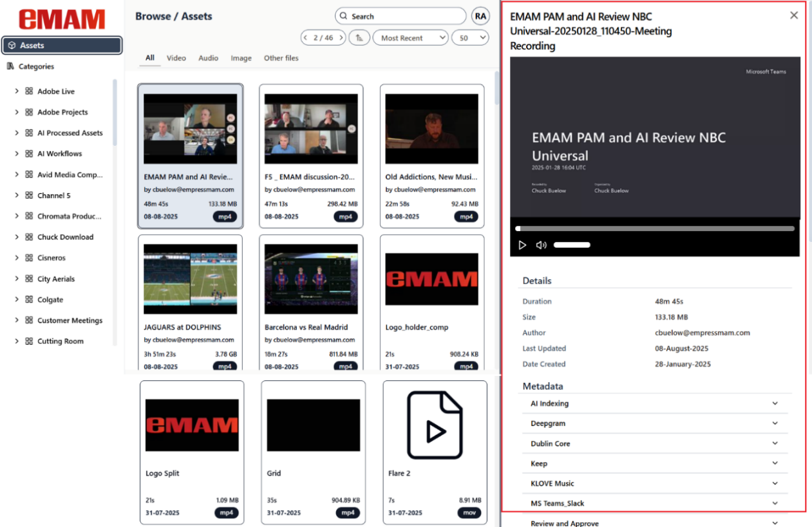Select the Logo Split thumbnail
This screenshot has height=527, width=812.
pos(192,425)
